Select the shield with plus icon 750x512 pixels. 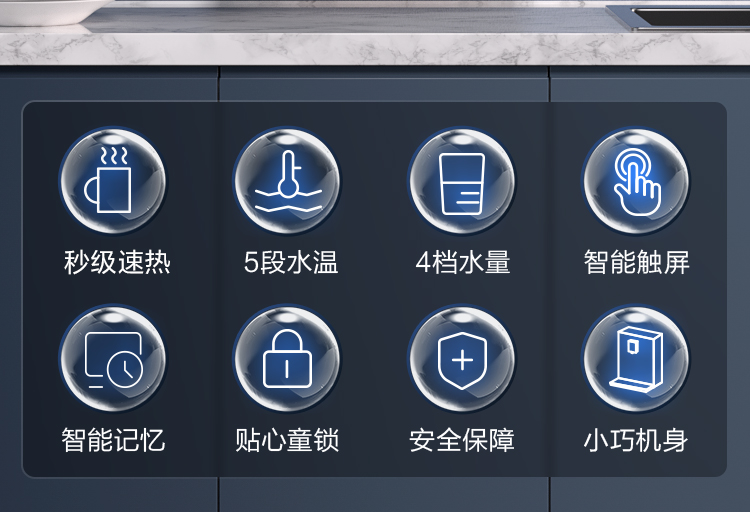coord(462,359)
